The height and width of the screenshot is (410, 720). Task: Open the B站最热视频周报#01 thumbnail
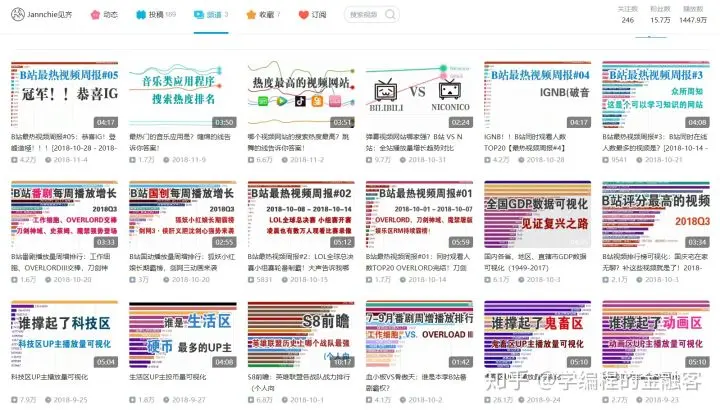[x=419, y=215]
